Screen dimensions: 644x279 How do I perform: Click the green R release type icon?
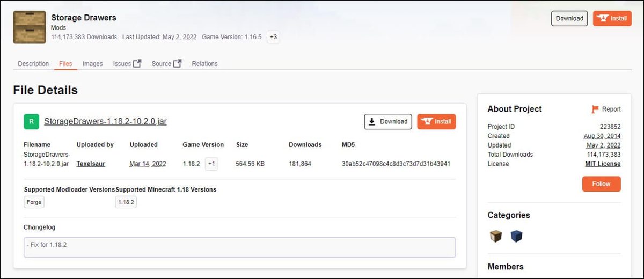click(x=31, y=122)
